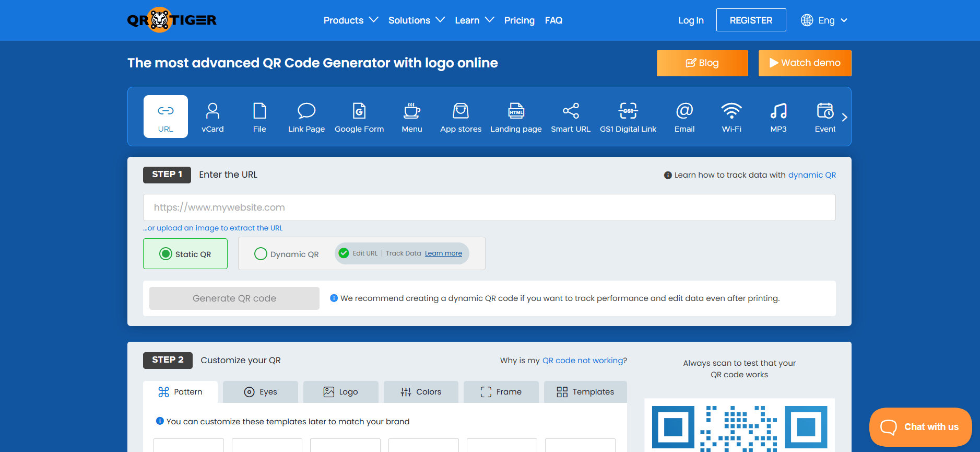This screenshot has height=452, width=980.
Task: Switch to the Pattern tab
Action: [x=180, y=392]
